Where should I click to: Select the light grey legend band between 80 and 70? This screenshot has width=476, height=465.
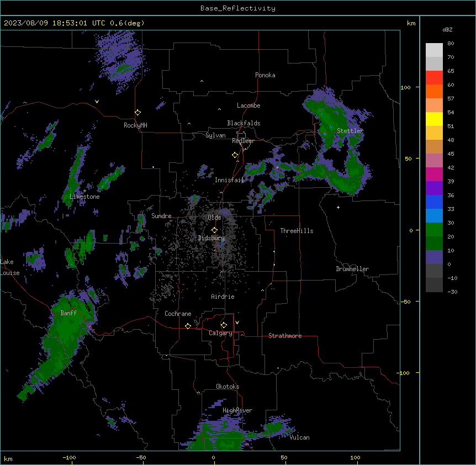click(434, 50)
